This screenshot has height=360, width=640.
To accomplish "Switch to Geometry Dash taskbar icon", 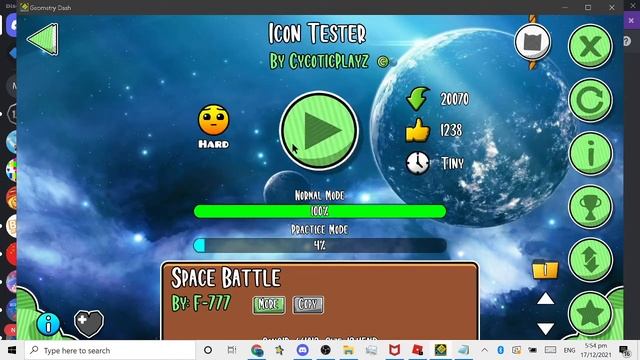I will click(440, 350).
